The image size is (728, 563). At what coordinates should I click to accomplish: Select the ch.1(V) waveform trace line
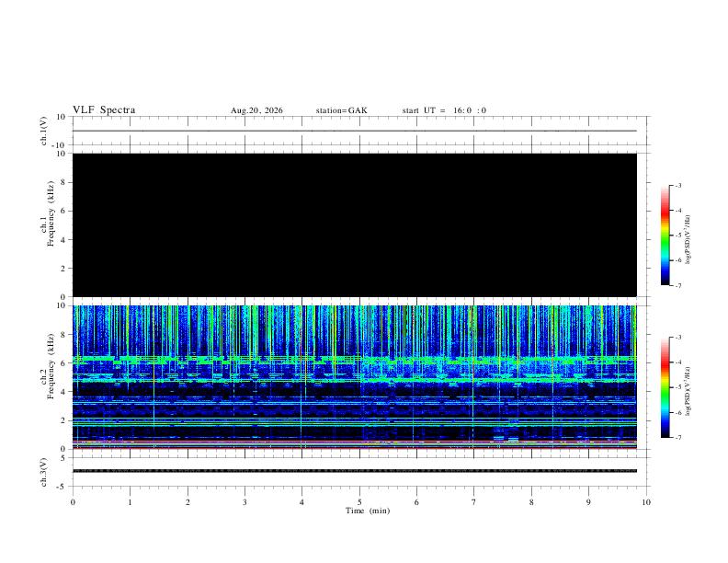355,131
